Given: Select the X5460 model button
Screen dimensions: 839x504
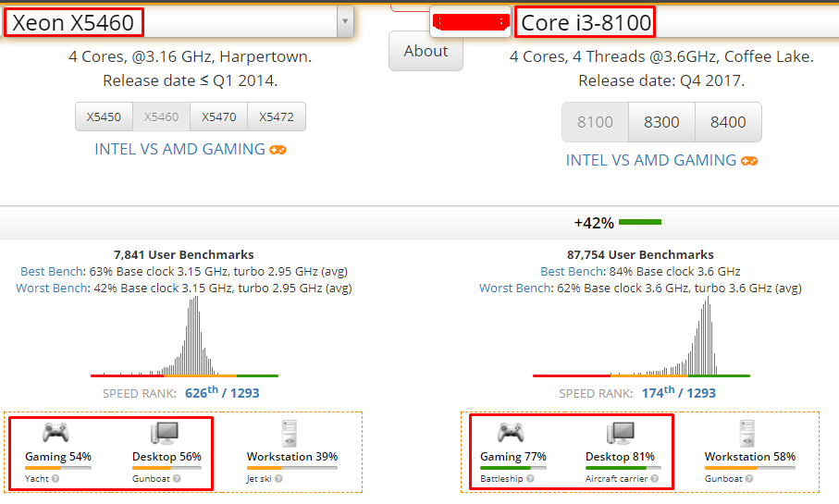Looking at the screenshot, I should [x=161, y=117].
